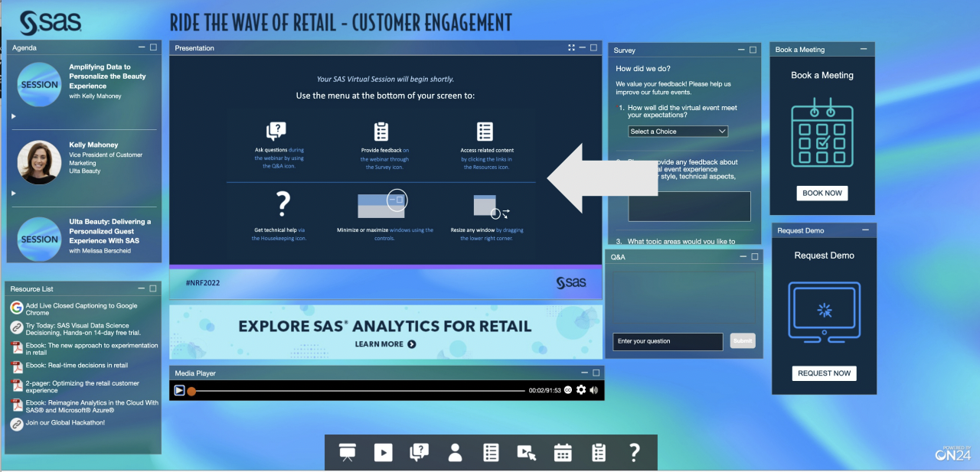Click the BOOK NOW button

tap(822, 193)
